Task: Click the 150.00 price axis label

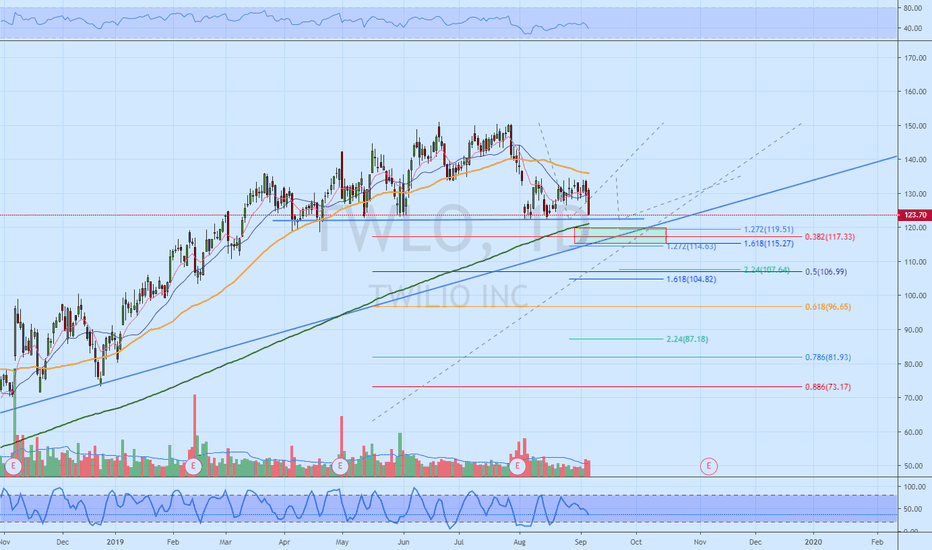Action: 915,126
